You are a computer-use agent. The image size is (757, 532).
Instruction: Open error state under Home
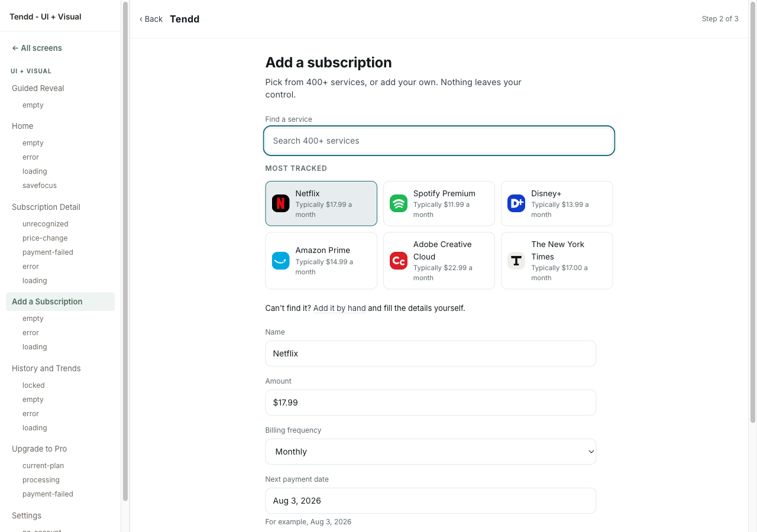(x=31, y=157)
